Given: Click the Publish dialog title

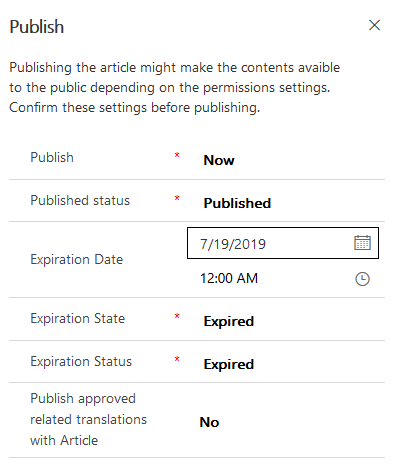Looking at the screenshot, I should pyautogui.click(x=37, y=27).
